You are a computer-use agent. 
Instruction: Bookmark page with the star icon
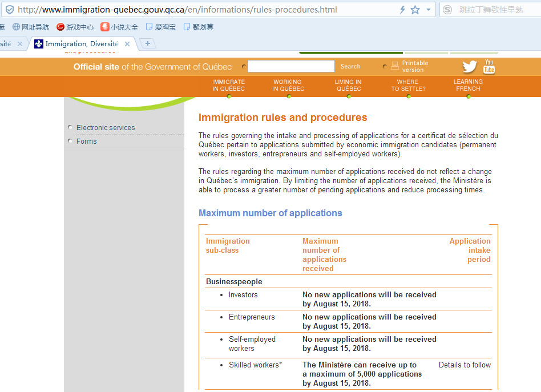(415, 10)
